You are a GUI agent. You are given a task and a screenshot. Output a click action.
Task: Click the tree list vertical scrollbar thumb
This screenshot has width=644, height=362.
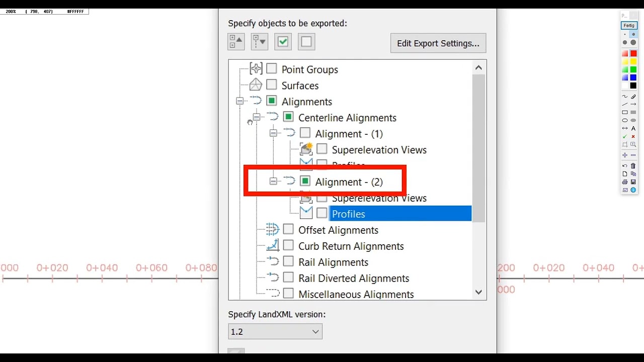478,148
